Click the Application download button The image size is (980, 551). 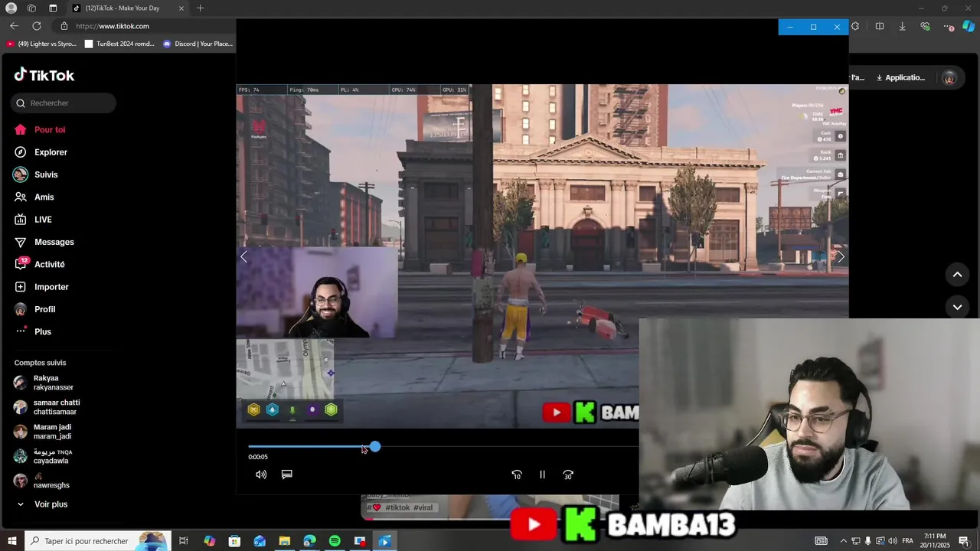coord(900,77)
